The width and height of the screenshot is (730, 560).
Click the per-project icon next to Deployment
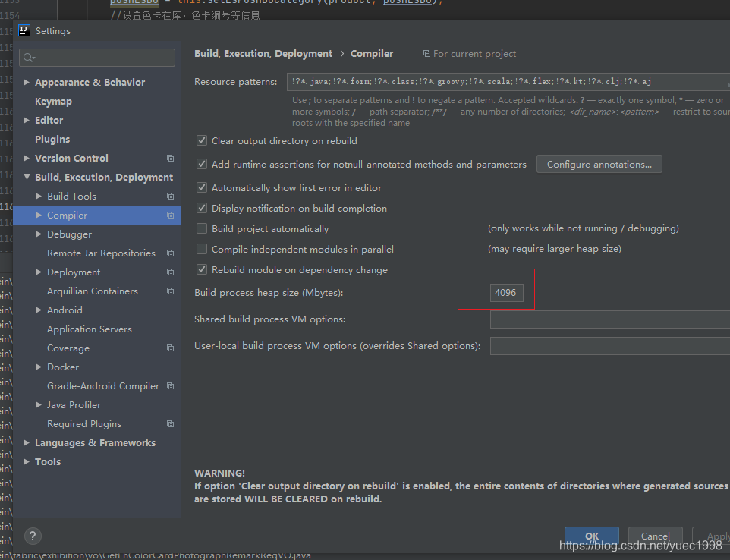pyautogui.click(x=171, y=272)
